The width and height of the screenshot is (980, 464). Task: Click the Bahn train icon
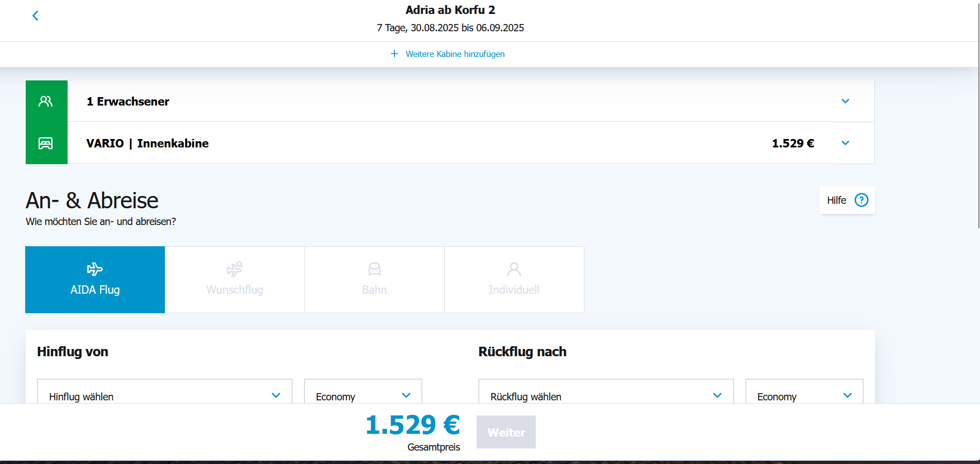point(374,269)
